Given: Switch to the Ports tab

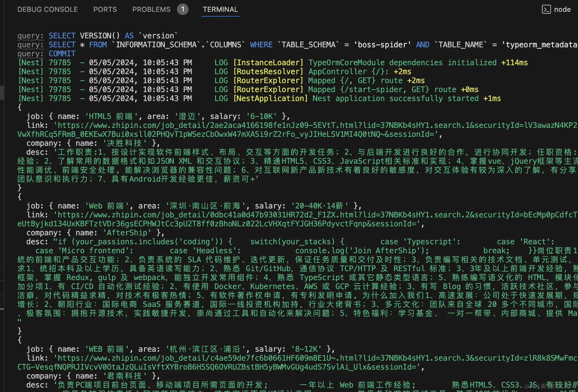Looking at the screenshot, I should 105,9.
